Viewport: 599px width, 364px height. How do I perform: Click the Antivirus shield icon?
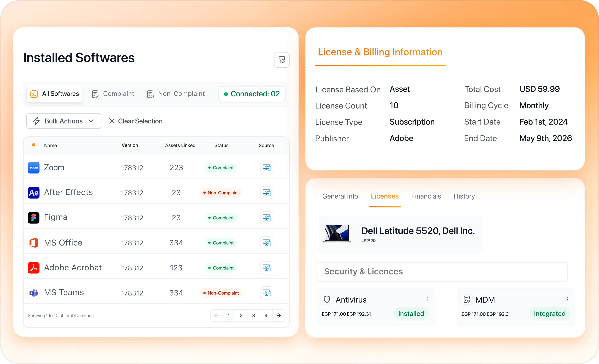point(327,299)
